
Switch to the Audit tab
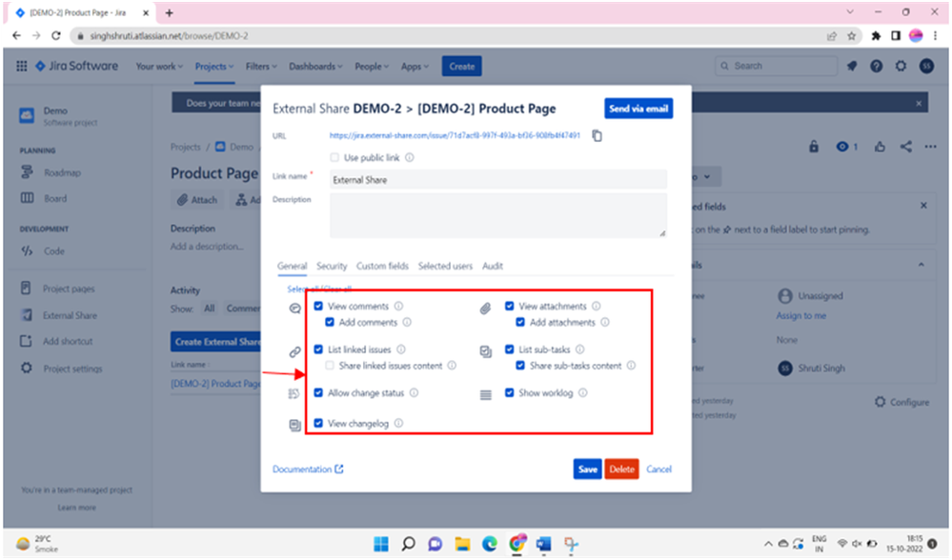[493, 267]
